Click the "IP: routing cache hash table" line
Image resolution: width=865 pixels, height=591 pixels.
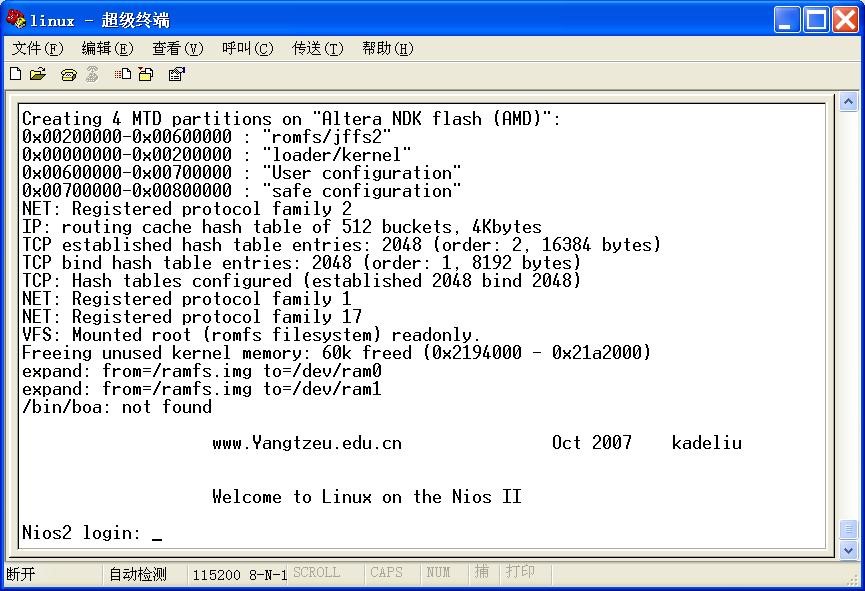(x=282, y=227)
